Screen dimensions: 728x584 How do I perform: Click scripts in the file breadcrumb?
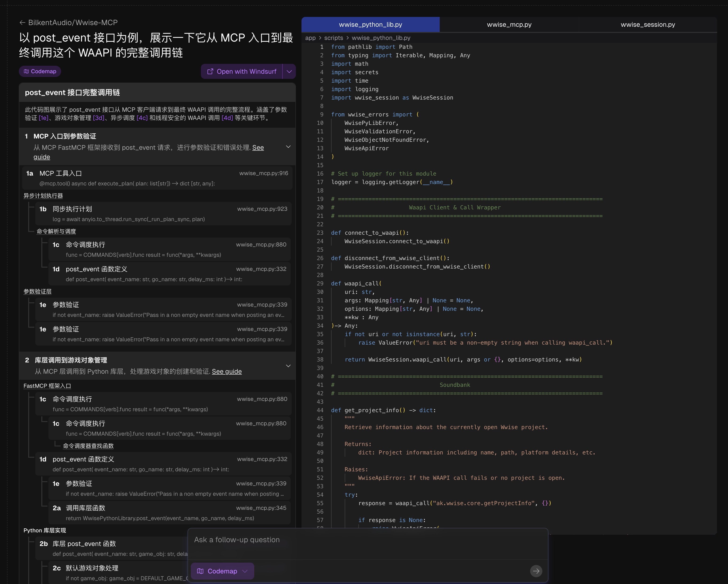click(x=333, y=38)
